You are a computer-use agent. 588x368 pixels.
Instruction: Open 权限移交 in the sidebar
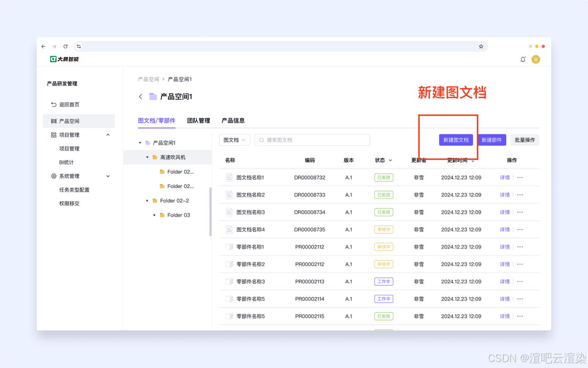coord(69,203)
